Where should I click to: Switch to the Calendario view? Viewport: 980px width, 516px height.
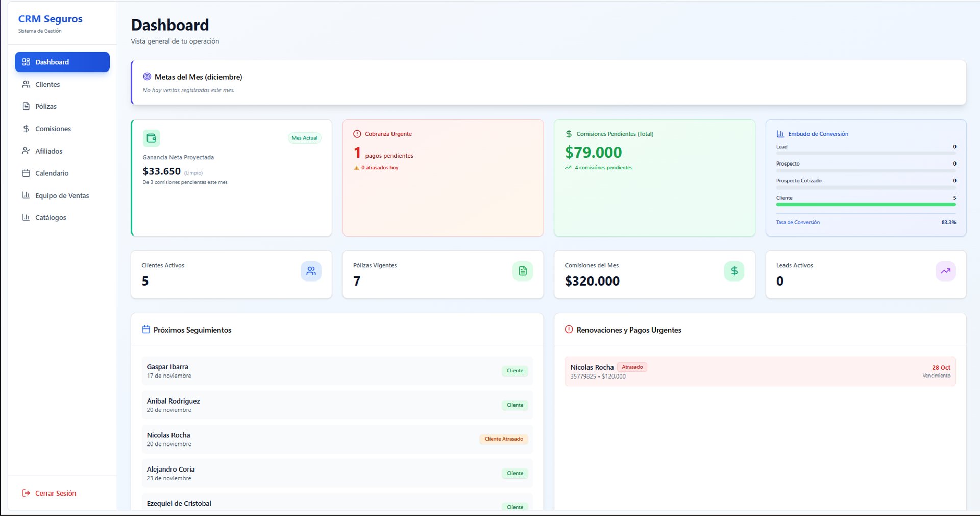coord(62,173)
